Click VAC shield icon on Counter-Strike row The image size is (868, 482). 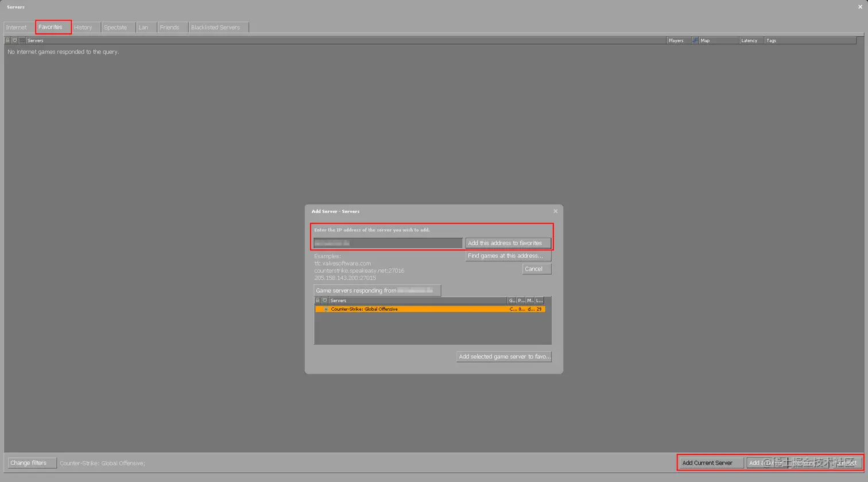tap(326, 309)
